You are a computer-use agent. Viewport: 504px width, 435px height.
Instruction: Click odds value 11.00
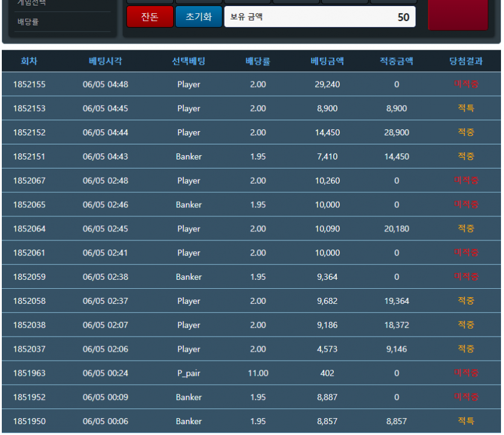pyautogui.click(x=258, y=373)
